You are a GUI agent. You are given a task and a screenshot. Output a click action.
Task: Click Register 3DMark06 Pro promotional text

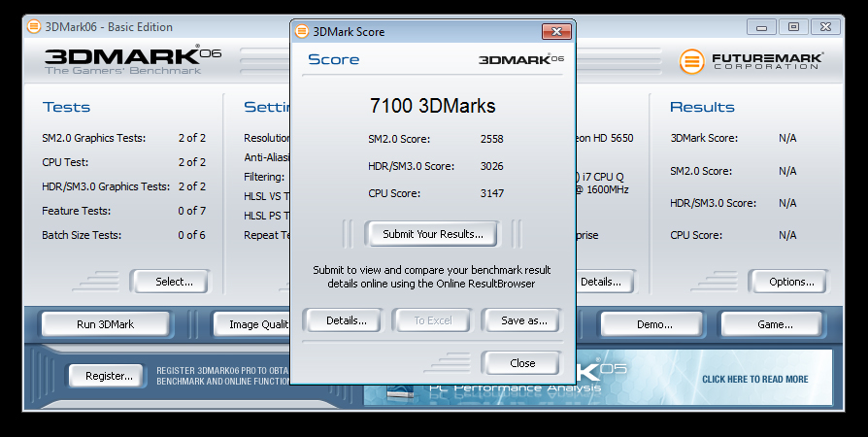(222, 376)
